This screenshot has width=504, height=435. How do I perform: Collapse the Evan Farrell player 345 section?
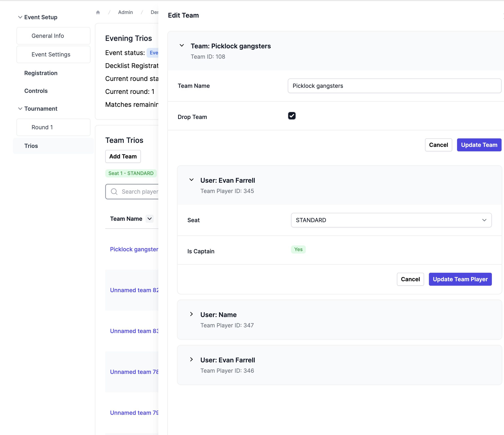(191, 180)
